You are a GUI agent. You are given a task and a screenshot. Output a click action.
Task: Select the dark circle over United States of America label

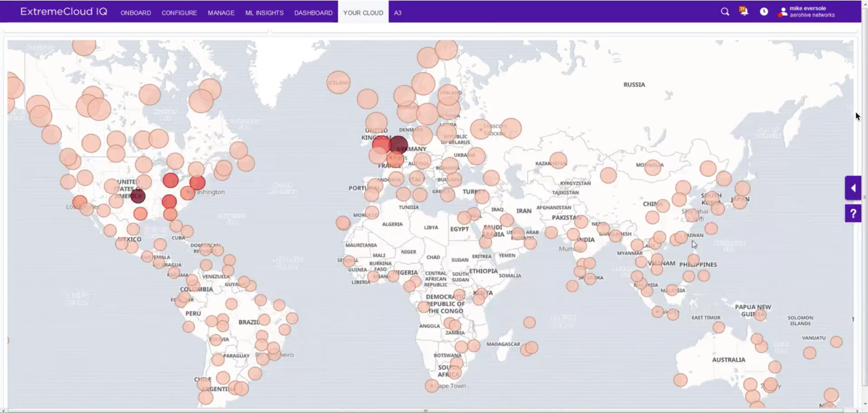[138, 196]
